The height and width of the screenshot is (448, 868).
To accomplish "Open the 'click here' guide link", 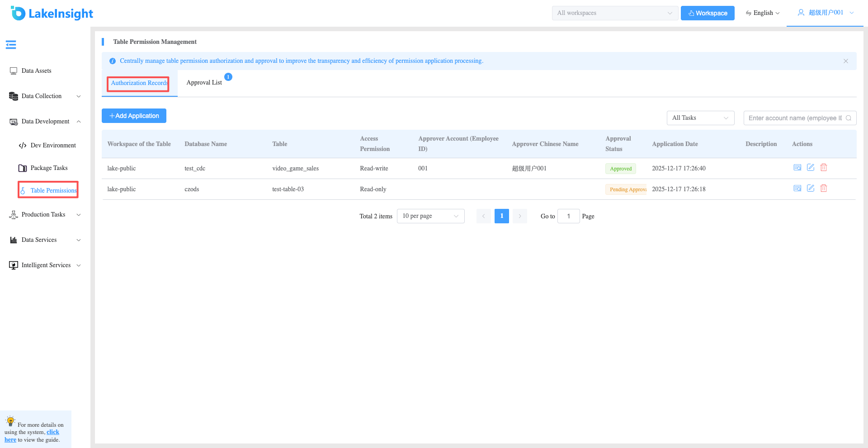I will click(x=32, y=436).
